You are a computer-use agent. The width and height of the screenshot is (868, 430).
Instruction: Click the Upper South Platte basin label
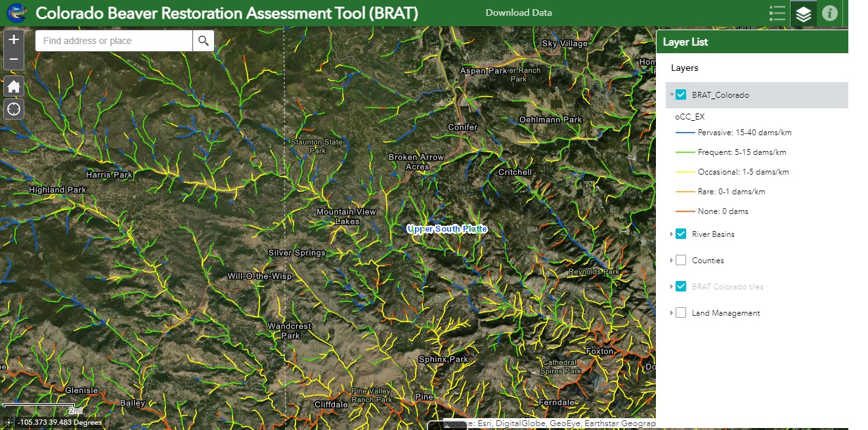tap(447, 229)
